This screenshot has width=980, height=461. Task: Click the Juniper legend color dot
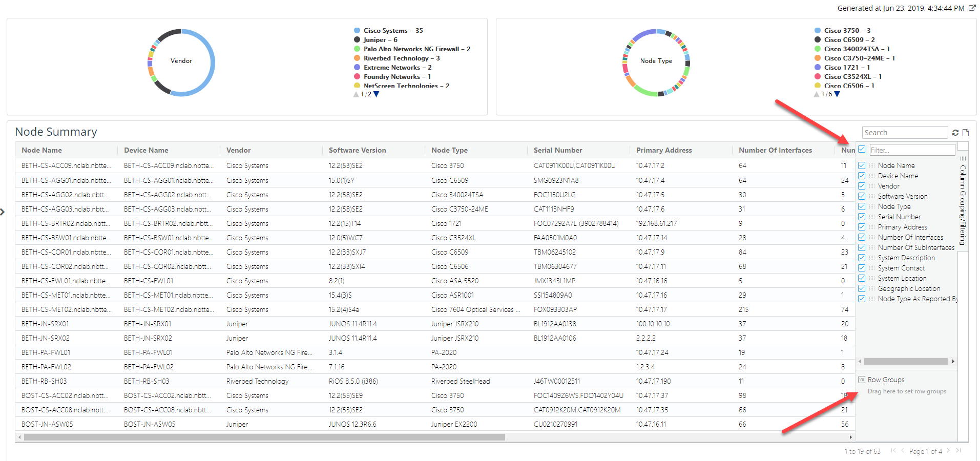coord(357,40)
